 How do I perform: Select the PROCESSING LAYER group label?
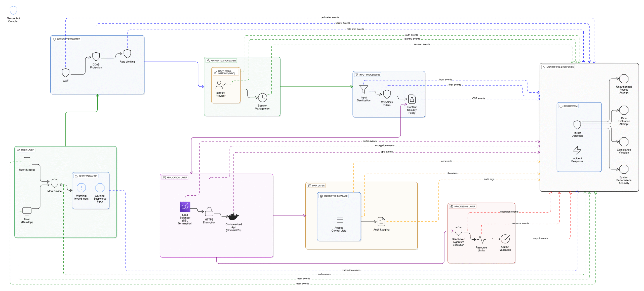click(x=462, y=207)
